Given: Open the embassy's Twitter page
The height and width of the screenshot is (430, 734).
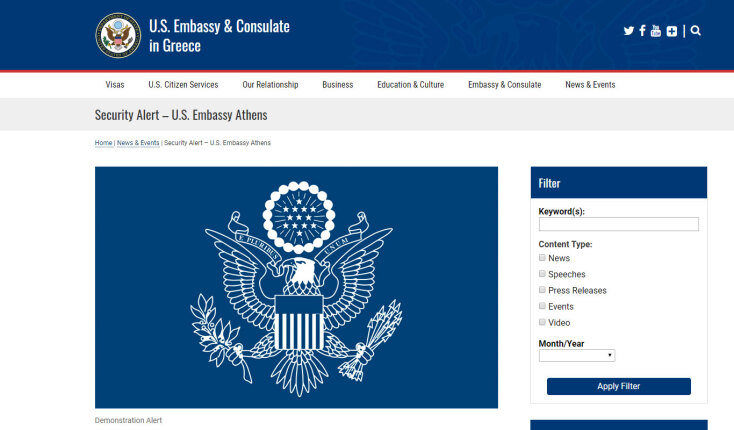Looking at the screenshot, I should tap(628, 31).
